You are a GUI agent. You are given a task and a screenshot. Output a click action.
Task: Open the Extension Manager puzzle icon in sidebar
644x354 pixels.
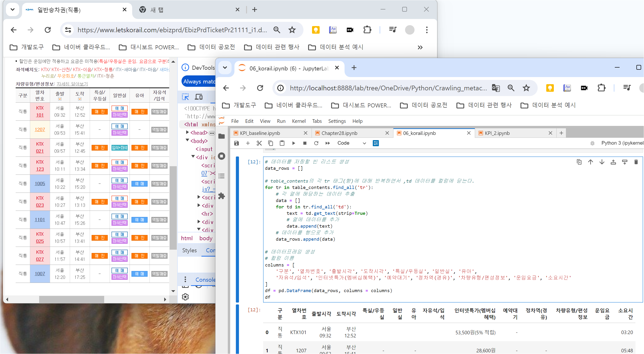tap(221, 196)
